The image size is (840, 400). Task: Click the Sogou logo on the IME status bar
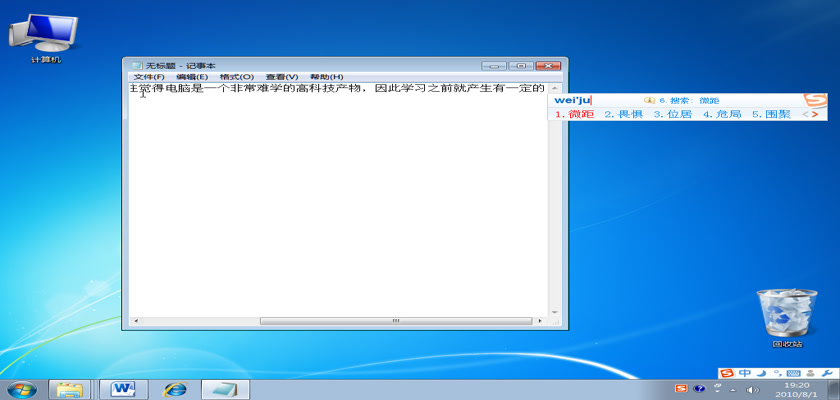click(727, 373)
